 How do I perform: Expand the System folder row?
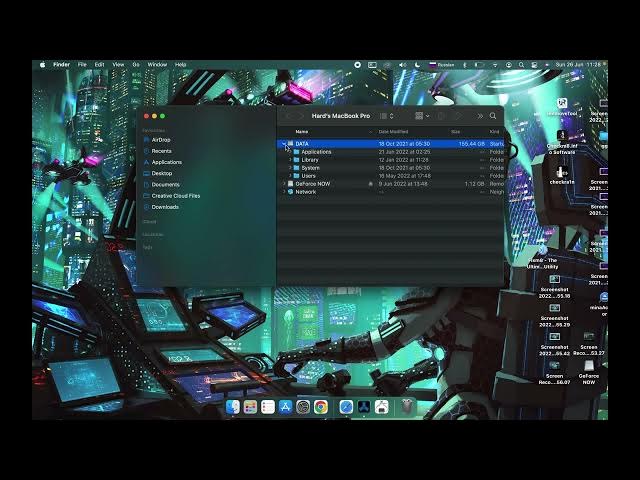click(290, 168)
